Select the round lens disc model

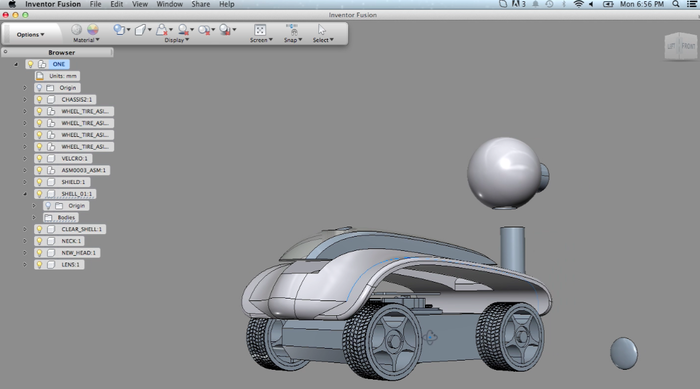point(624,353)
